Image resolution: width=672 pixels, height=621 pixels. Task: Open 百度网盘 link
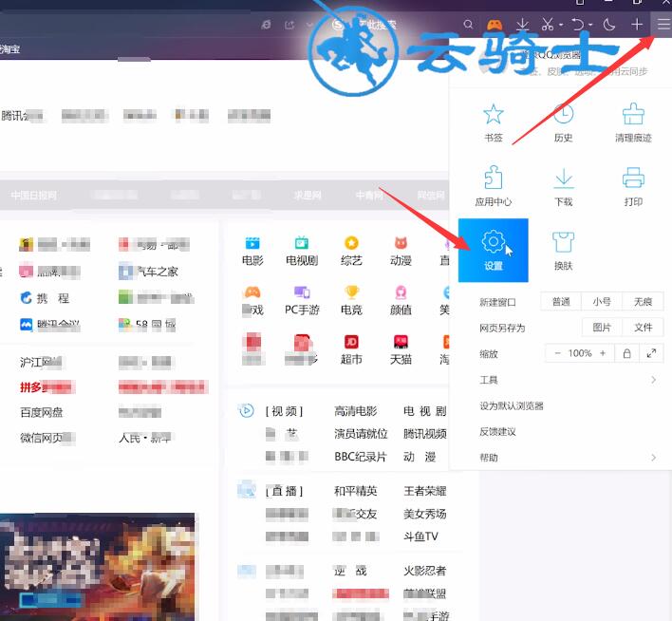coord(42,412)
